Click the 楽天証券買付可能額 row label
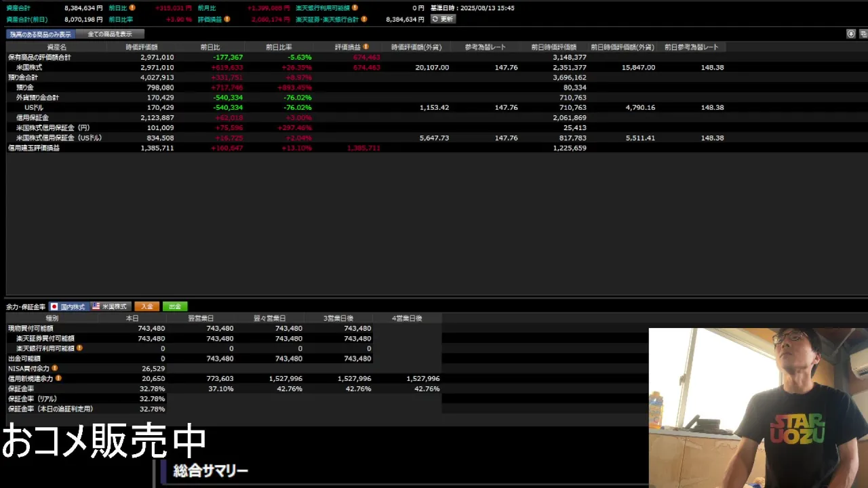 point(45,338)
